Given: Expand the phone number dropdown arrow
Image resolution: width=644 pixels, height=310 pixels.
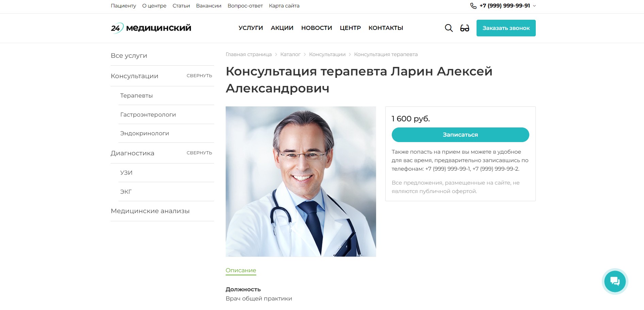Looking at the screenshot, I should tap(534, 6).
